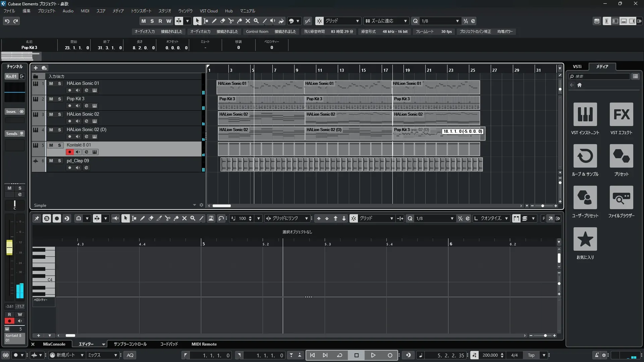The height and width of the screenshot is (362, 644).
Task: Open VST Effects FX tile
Action: 621,114
